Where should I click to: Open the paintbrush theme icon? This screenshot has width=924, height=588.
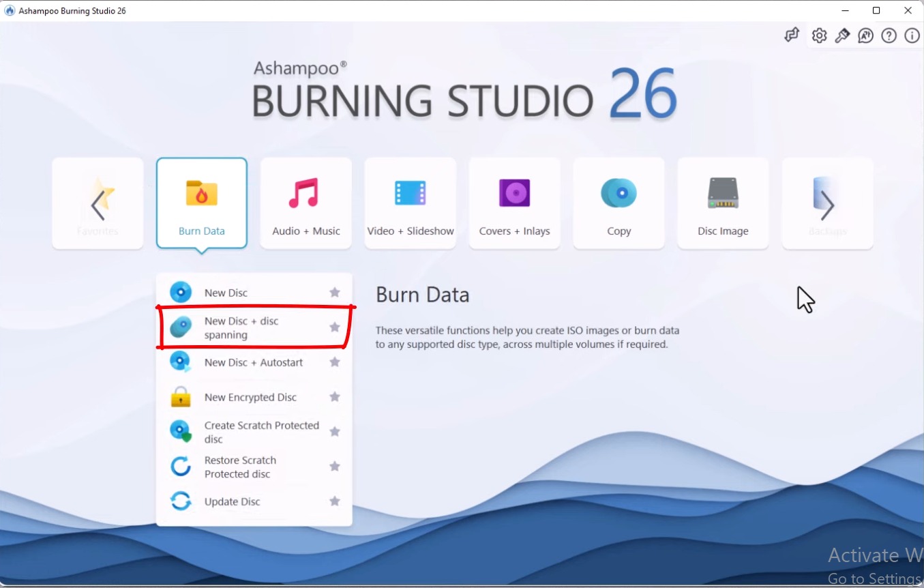pyautogui.click(x=842, y=36)
